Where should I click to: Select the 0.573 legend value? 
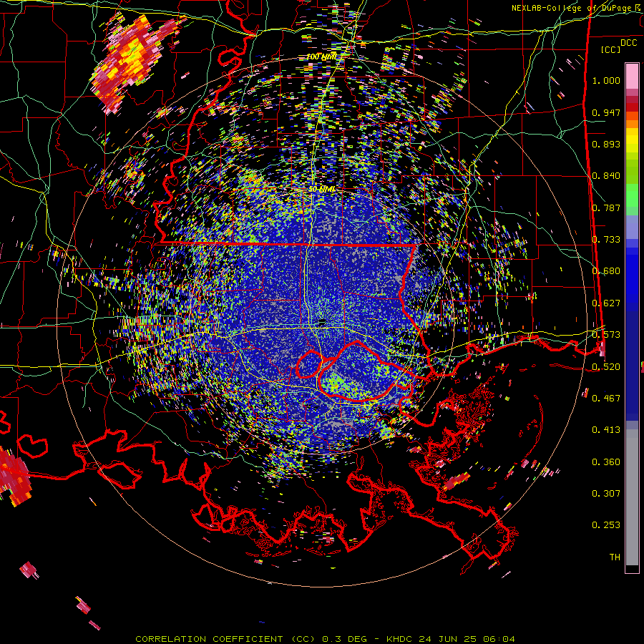point(606,335)
